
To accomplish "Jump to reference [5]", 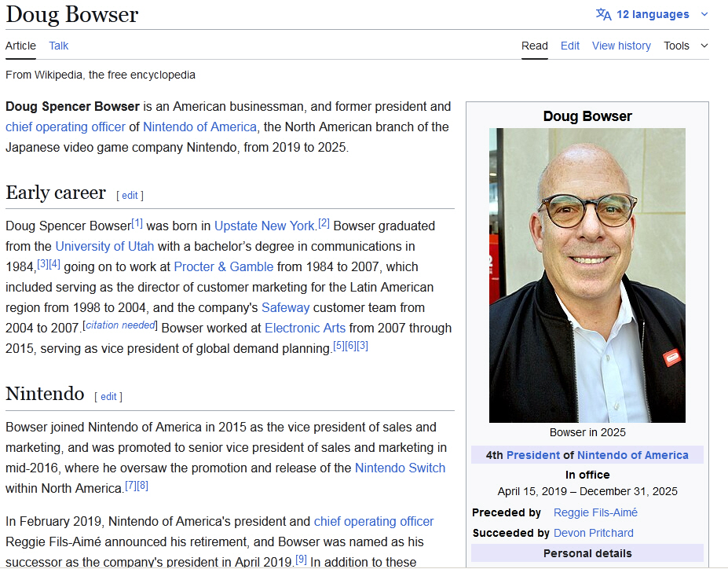I will pos(339,346).
